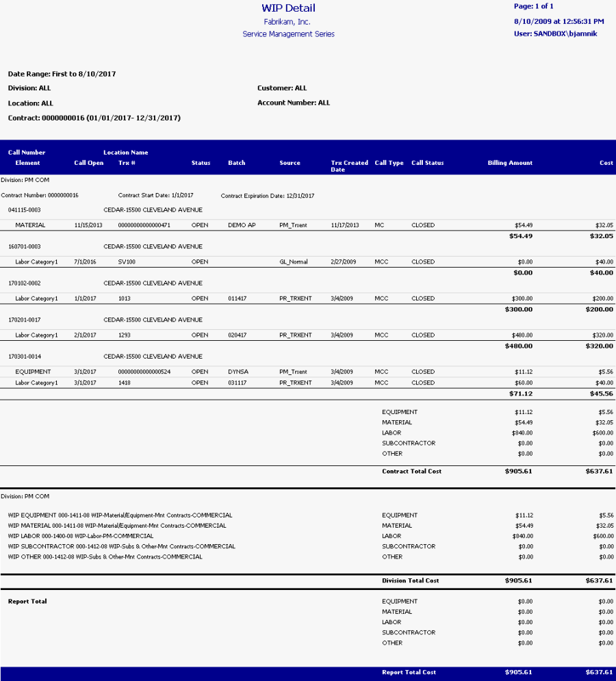Select the MATERIAL line under call 041115-0003
Viewport: 616px width, 681px height.
click(31, 224)
